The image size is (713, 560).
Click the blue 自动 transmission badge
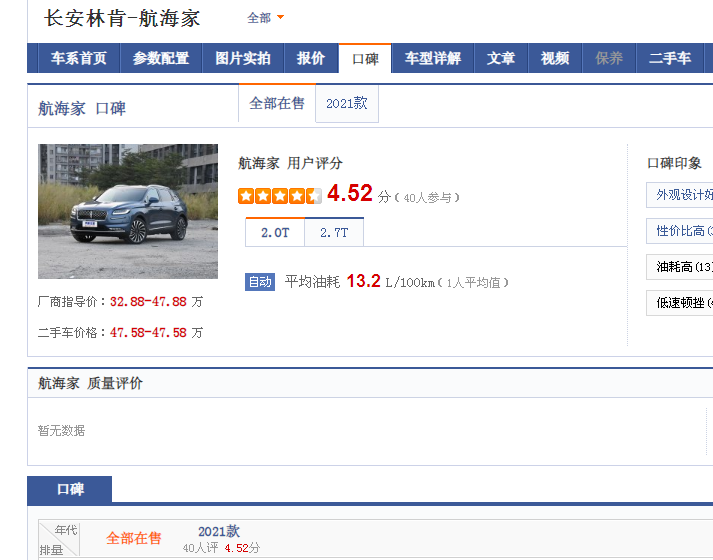click(260, 282)
